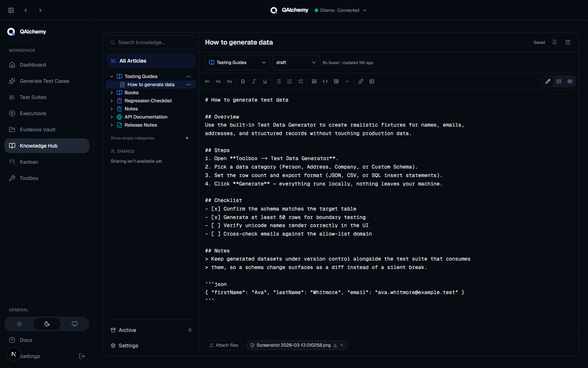
Task: Switch to edit mode pencil
Action: point(548,81)
